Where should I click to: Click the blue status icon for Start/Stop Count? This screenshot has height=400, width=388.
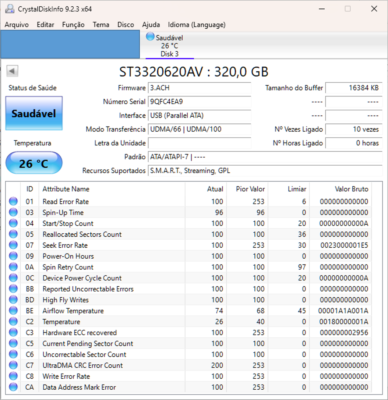pyautogui.click(x=13, y=223)
